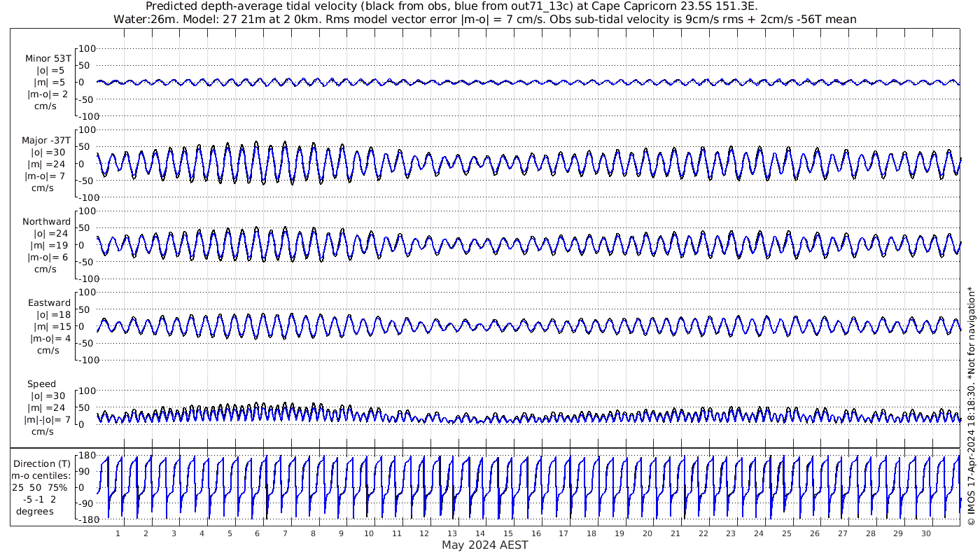Screen dimensions: 980x560
Task: Select the 100 tick of the Speed panel
Action: [x=87, y=391]
